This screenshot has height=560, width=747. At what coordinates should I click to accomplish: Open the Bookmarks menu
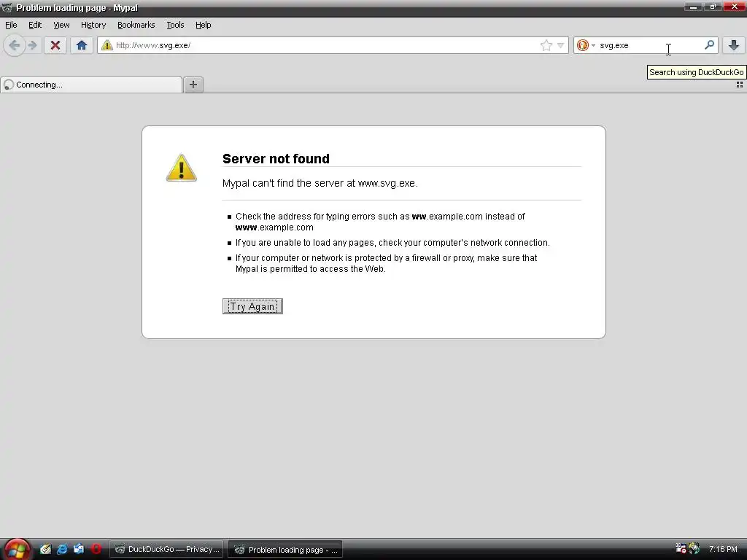point(136,25)
